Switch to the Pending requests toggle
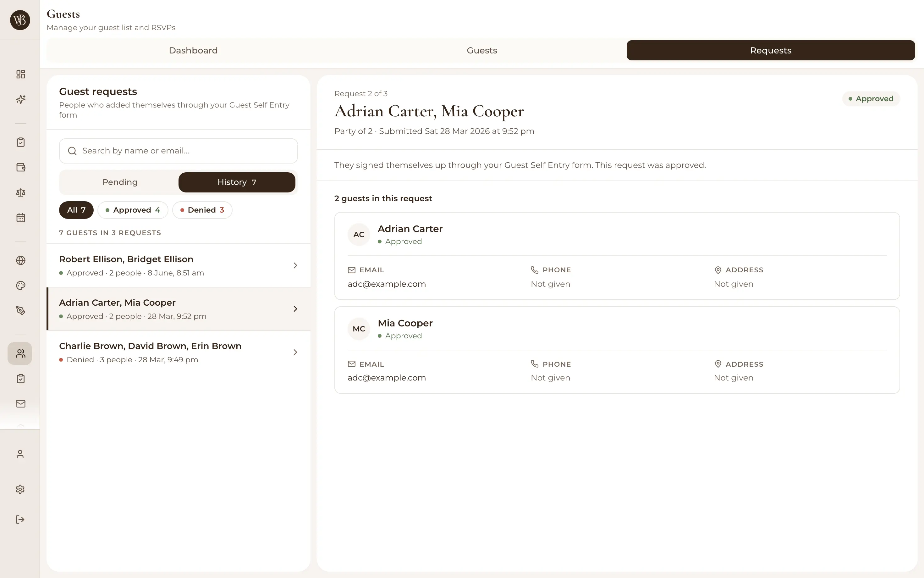 pyautogui.click(x=119, y=182)
